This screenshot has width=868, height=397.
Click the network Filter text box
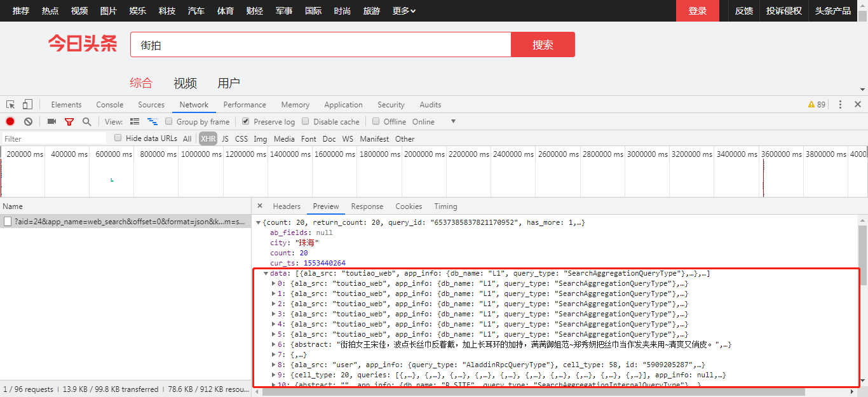point(54,138)
